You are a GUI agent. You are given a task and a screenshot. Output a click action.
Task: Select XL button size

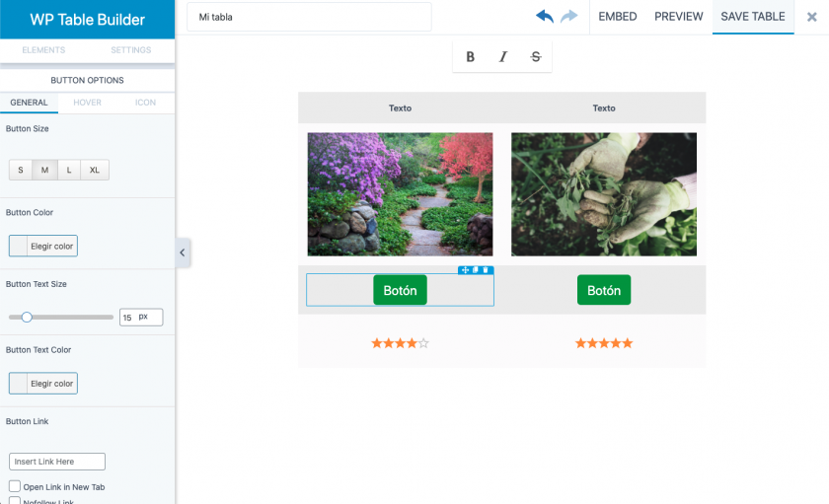click(95, 170)
